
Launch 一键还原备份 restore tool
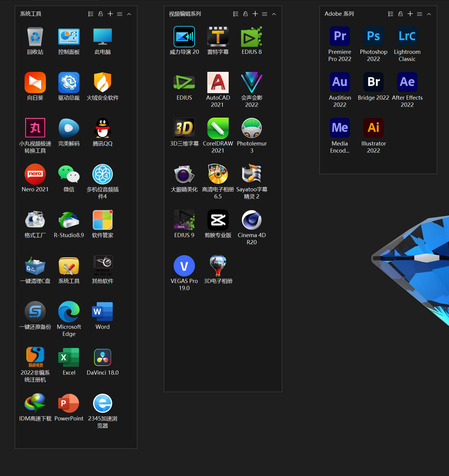(35, 312)
